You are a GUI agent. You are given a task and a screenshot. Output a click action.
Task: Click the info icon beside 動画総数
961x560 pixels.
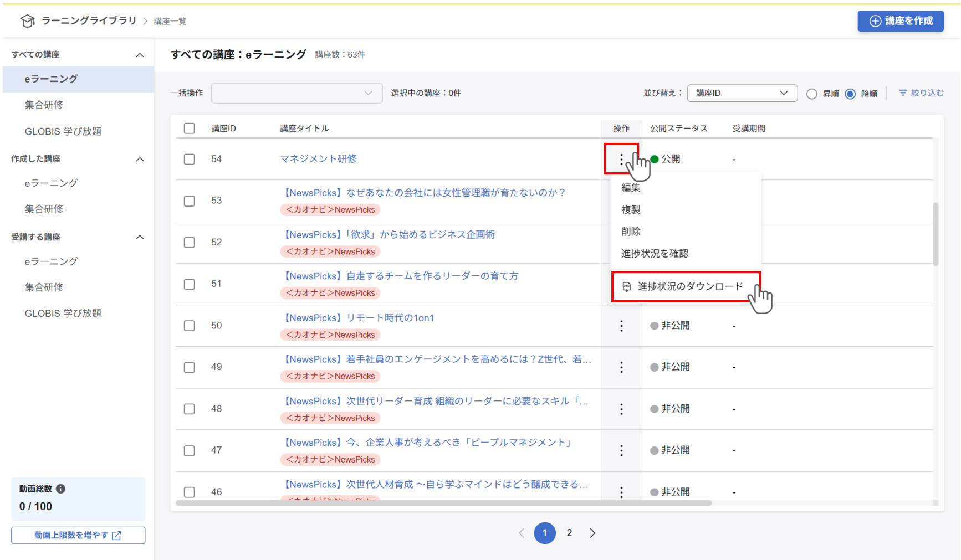(61, 489)
